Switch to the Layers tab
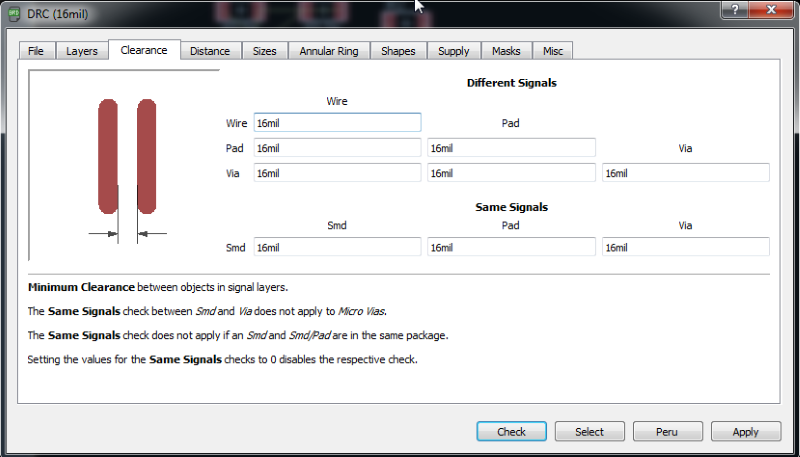Screen dimensions: 800x457 [82, 51]
